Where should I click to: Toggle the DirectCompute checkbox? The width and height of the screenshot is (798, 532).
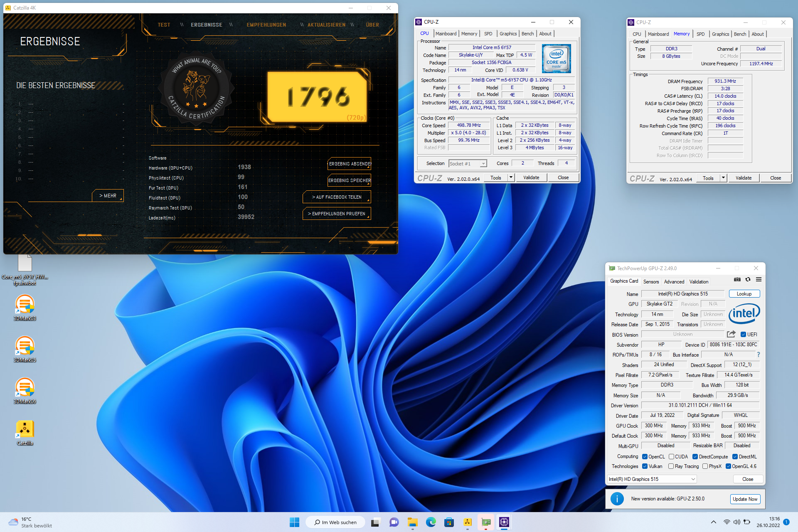[695, 456]
